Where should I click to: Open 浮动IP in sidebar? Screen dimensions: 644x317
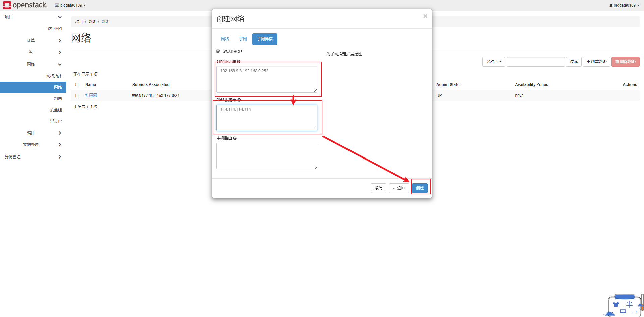click(56, 121)
